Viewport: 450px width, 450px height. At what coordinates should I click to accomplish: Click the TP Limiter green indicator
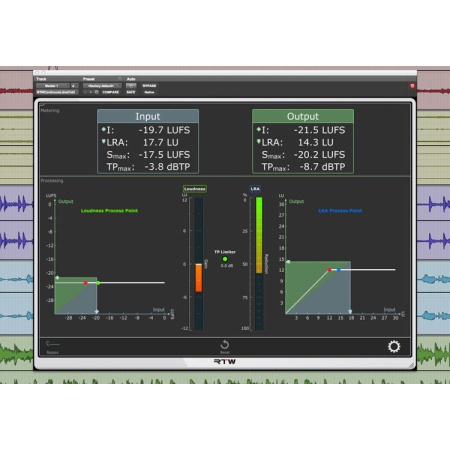(x=225, y=259)
